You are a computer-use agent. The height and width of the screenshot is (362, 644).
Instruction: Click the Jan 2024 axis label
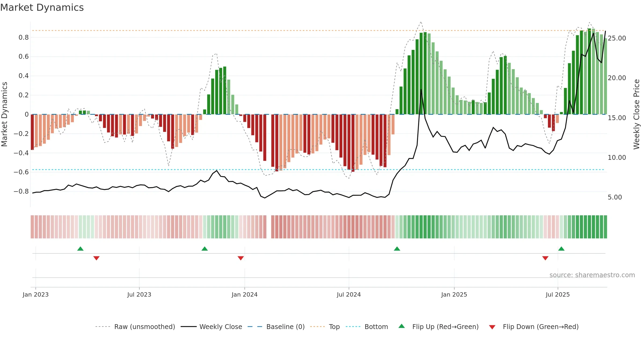pyautogui.click(x=245, y=294)
